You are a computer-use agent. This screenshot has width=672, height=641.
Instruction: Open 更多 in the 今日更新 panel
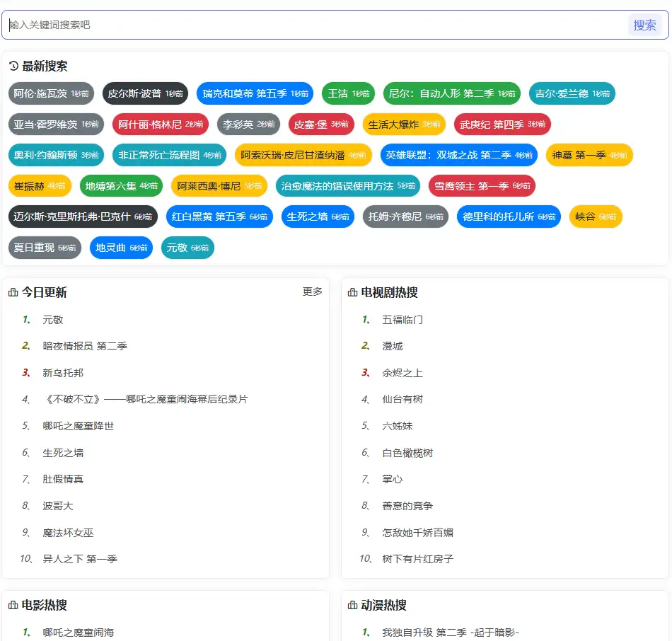tap(312, 291)
